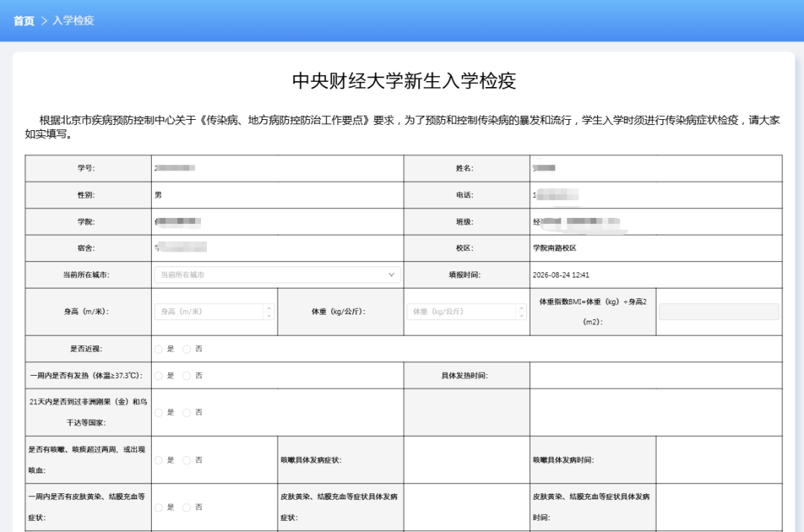Select 否 for 21天内到过非洲刚果(金)

187,413
